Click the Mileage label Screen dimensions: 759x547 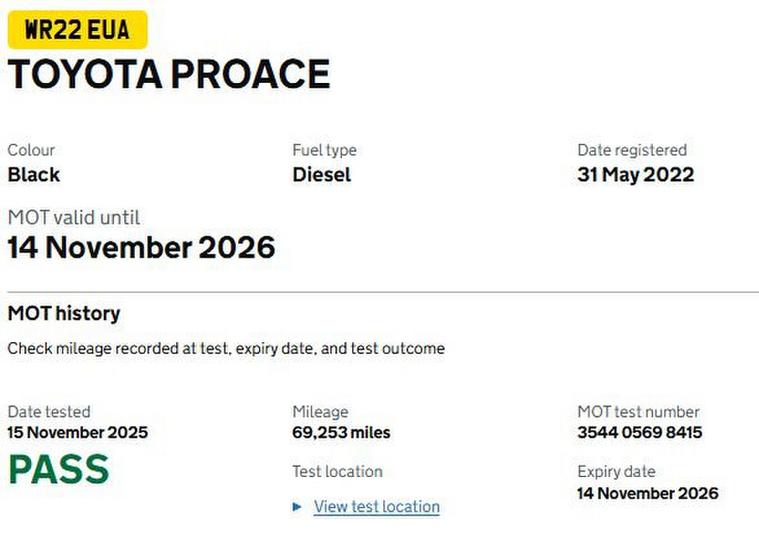[320, 411]
